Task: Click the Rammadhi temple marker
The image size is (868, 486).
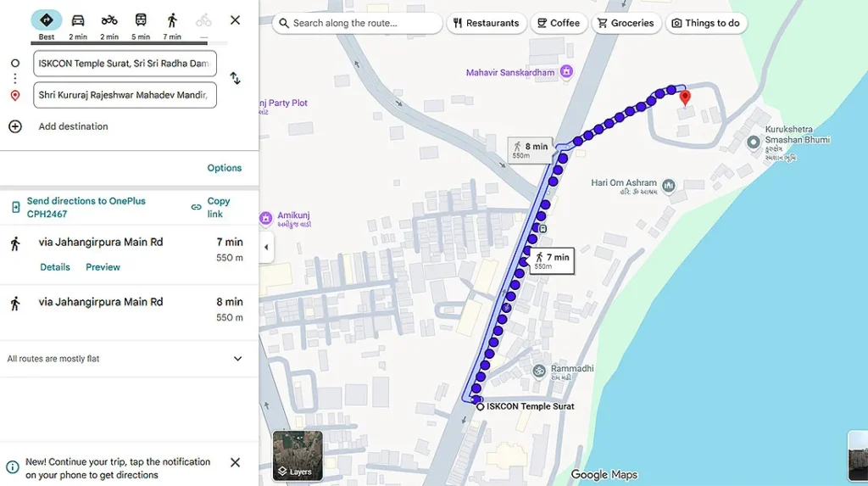Action: tap(539, 371)
